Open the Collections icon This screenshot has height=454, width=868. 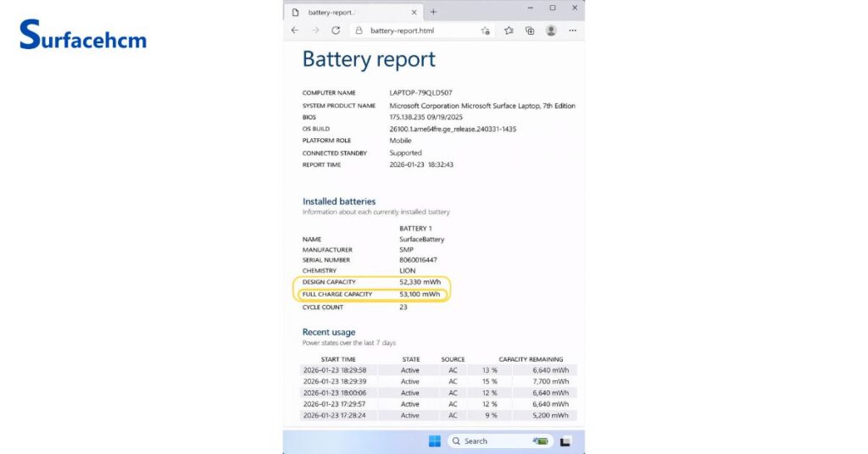[530, 30]
